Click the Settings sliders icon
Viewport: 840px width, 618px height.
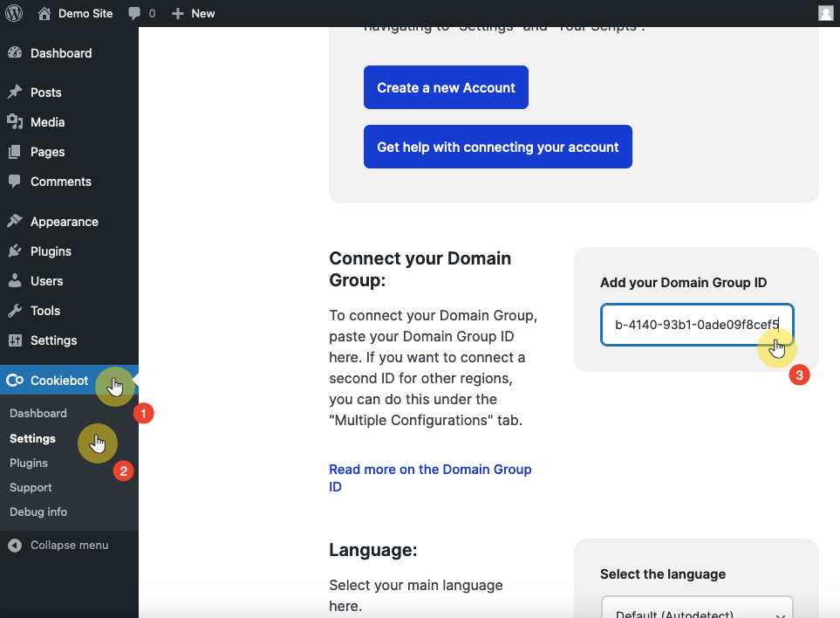pyautogui.click(x=15, y=340)
